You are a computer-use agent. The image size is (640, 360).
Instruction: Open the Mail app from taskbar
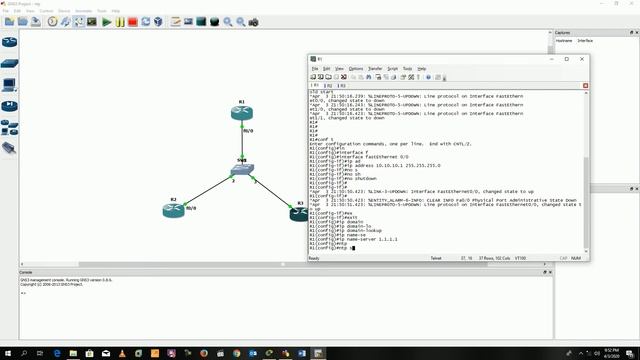[106, 353]
